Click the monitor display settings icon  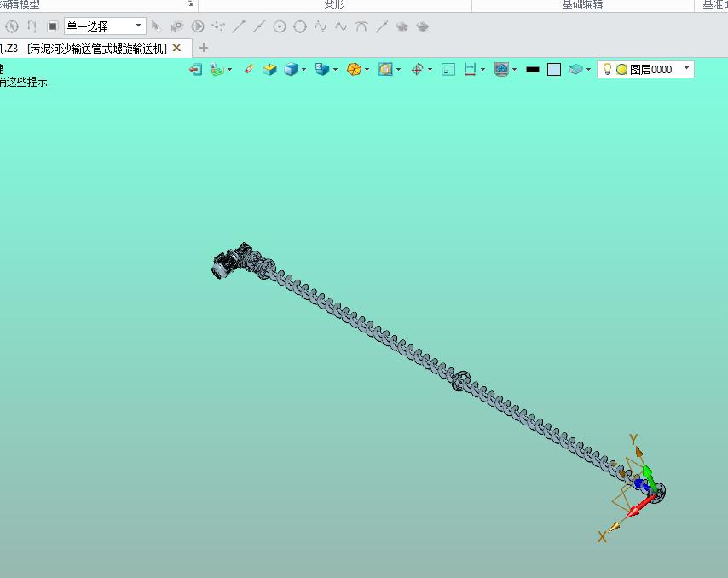coord(501,70)
